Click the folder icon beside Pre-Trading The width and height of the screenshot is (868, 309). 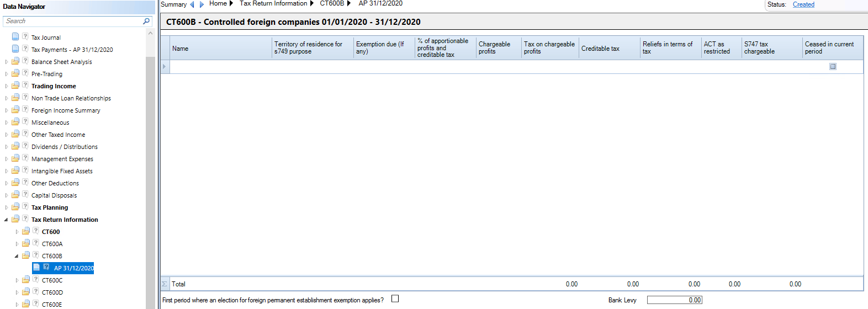[x=15, y=73]
